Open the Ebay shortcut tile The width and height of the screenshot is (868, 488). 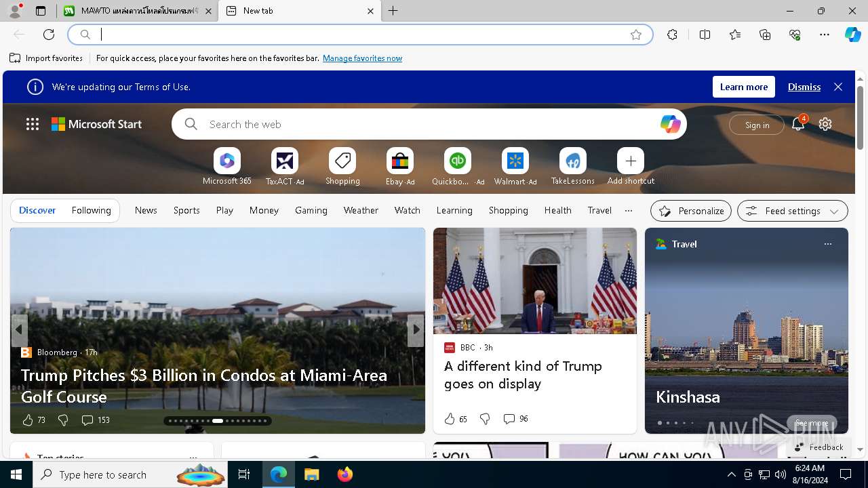click(400, 167)
